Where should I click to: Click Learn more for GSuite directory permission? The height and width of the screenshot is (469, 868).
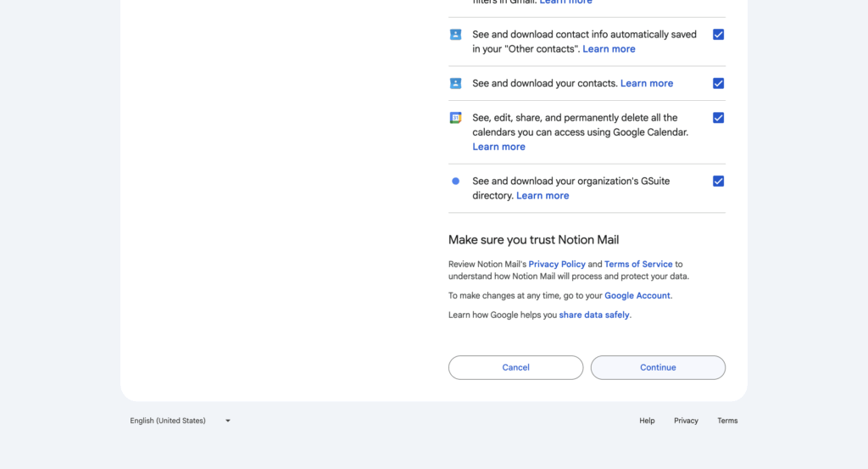coord(542,196)
